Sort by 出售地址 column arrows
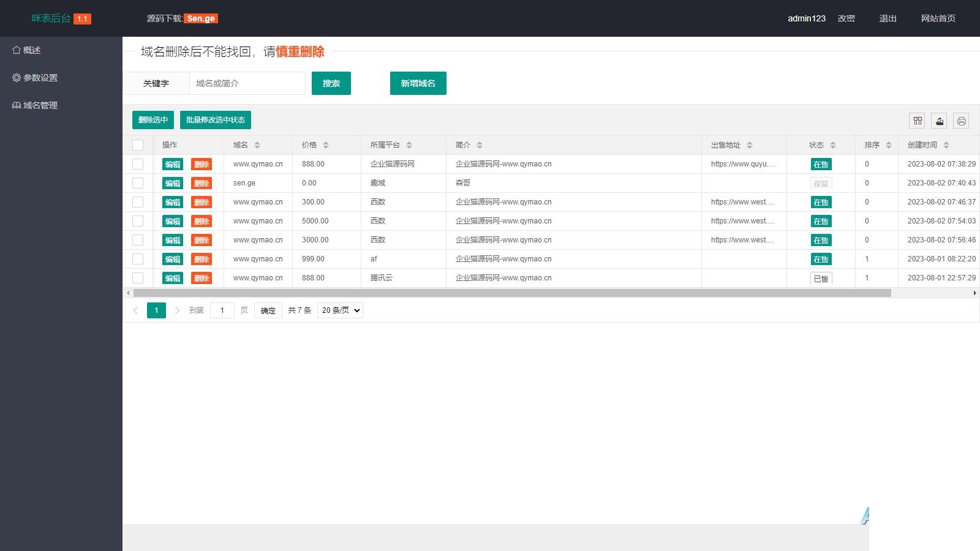Image resolution: width=980 pixels, height=551 pixels. [750, 145]
